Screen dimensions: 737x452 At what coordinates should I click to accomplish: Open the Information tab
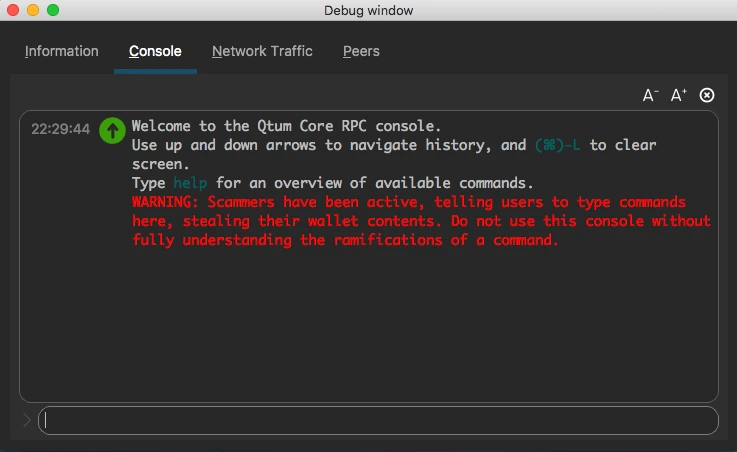tap(62, 51)
